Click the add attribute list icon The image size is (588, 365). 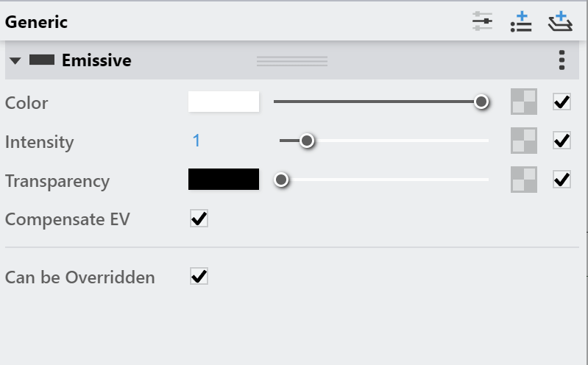pos(521,21)
